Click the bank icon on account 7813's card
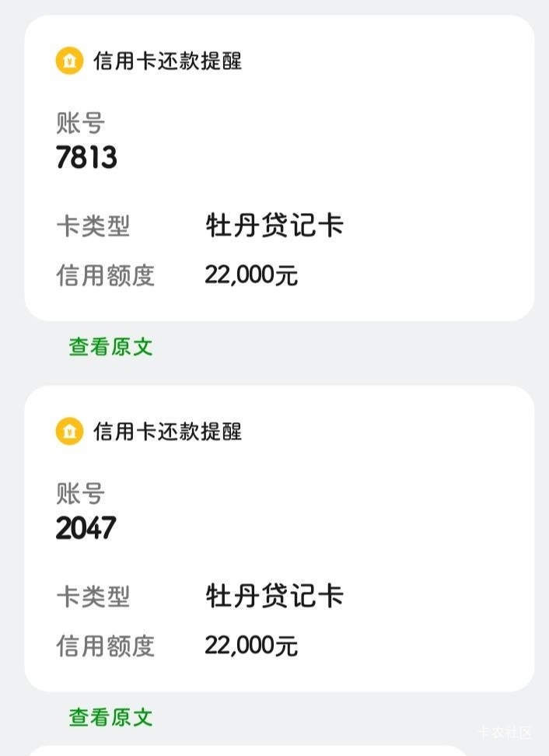Screen dimensions: 549x756 click(69, 61)
